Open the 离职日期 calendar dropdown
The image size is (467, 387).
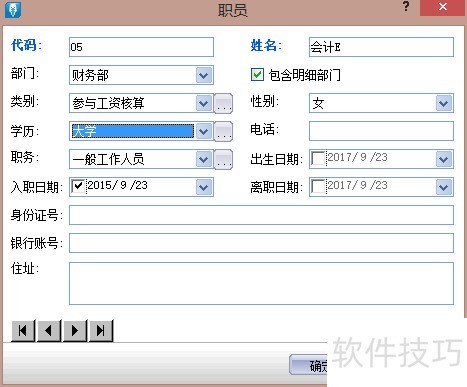[x=444, y=187]
